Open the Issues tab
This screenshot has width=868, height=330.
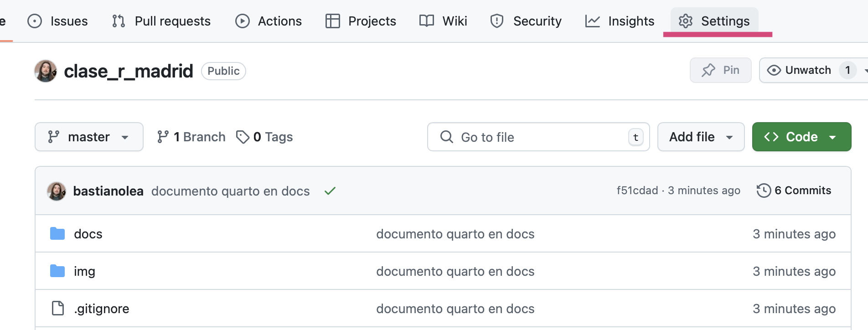pos(57,21)
